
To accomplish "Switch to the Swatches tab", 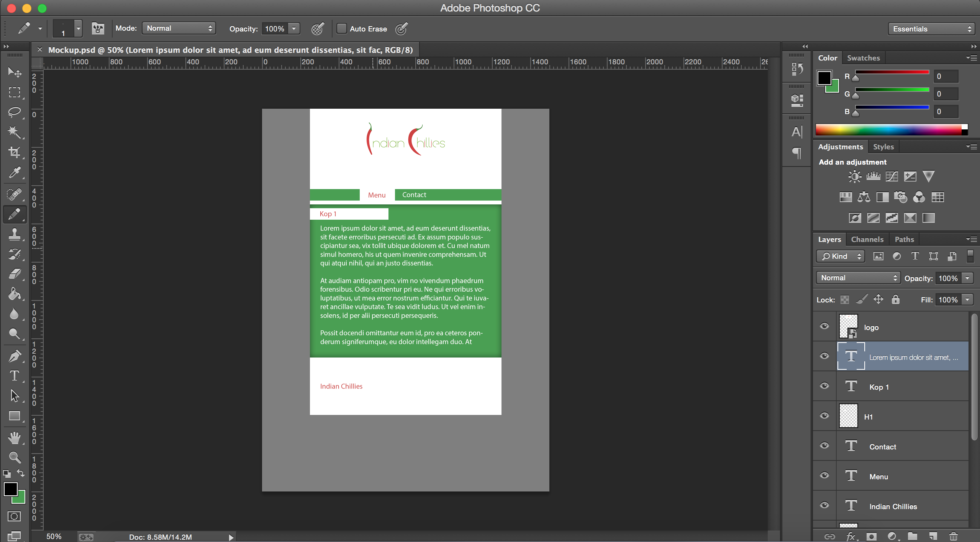I will click(863, 58).
